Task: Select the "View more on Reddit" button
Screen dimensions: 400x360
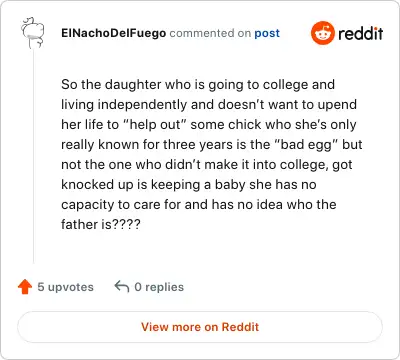Action: (x=200, y=327)
